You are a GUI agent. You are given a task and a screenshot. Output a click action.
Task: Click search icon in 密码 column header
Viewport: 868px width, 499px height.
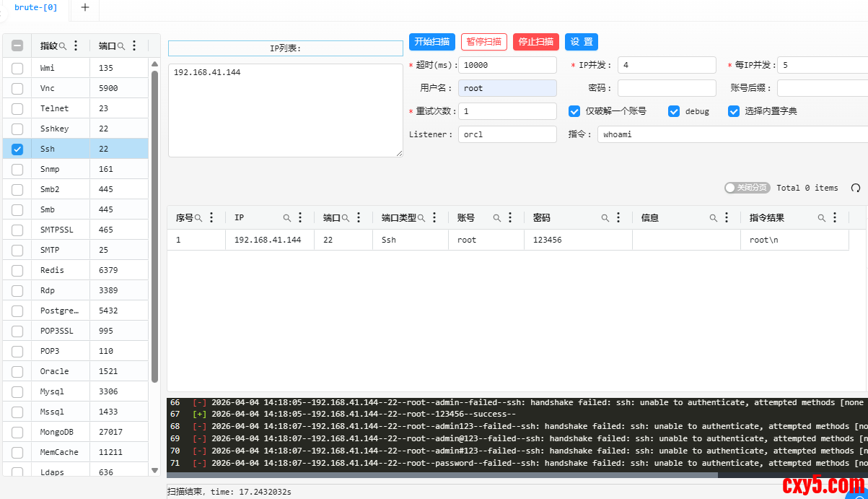pyautogui.click(x=605, y=218)
